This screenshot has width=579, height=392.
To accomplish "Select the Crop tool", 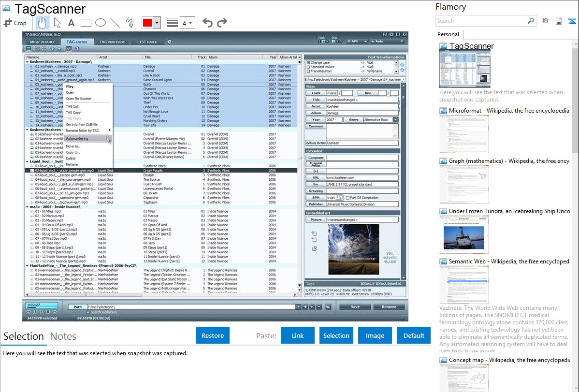I will (x=15, y=23).
